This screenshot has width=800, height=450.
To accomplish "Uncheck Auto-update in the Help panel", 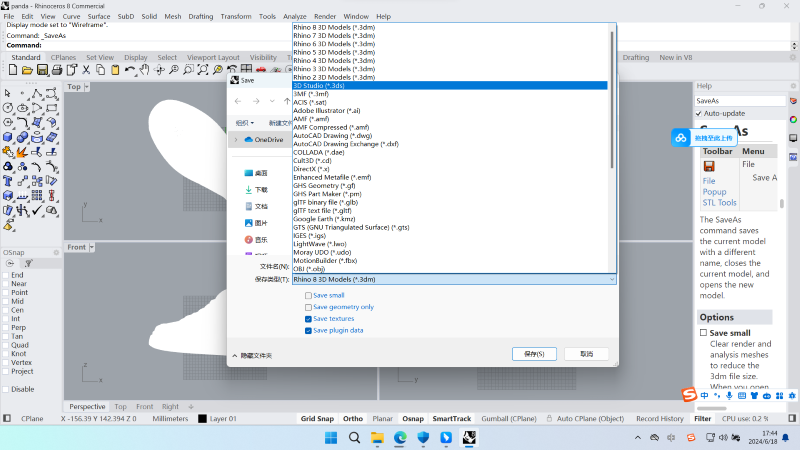I will tap(698, 113).
